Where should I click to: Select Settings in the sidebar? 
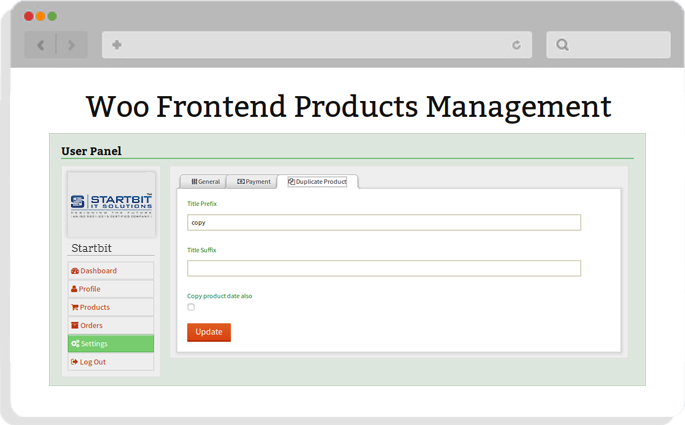click(110, 343)
